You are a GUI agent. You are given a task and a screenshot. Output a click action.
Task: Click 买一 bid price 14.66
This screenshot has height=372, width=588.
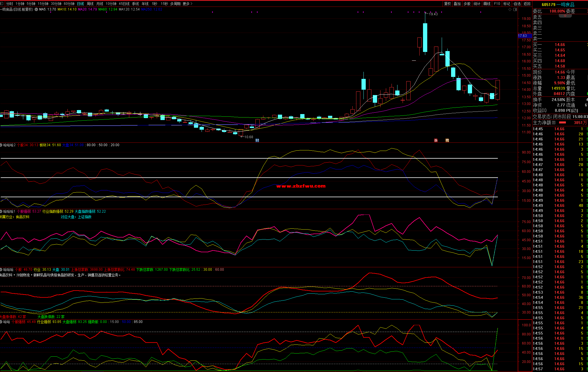560,45
